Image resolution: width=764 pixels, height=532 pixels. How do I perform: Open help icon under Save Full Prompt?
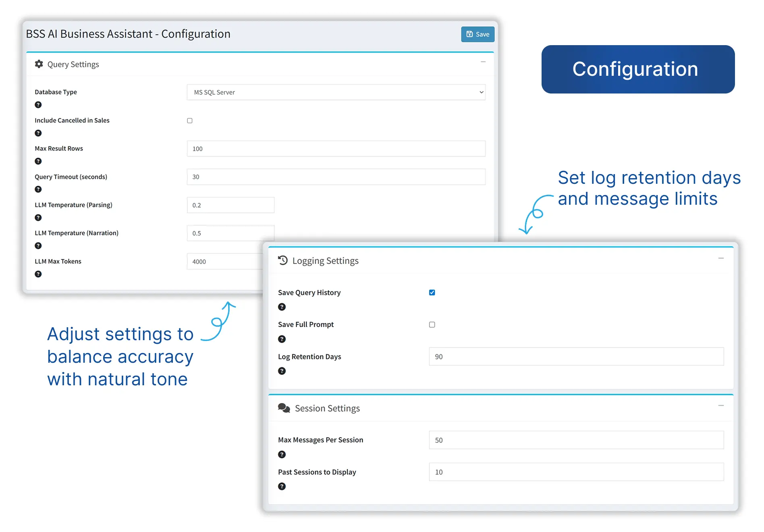282,339
